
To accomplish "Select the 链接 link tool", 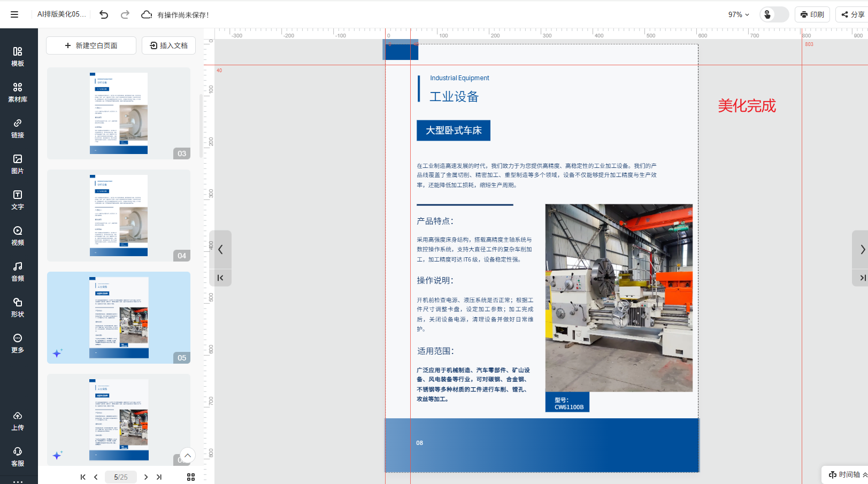I will [18, 128].
